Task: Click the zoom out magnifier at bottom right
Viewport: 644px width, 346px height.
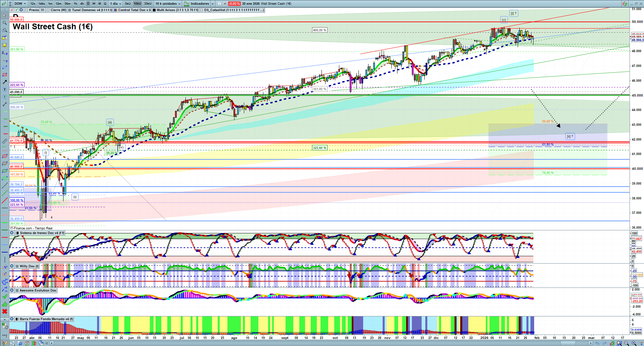Action: [x=627, y=343]
